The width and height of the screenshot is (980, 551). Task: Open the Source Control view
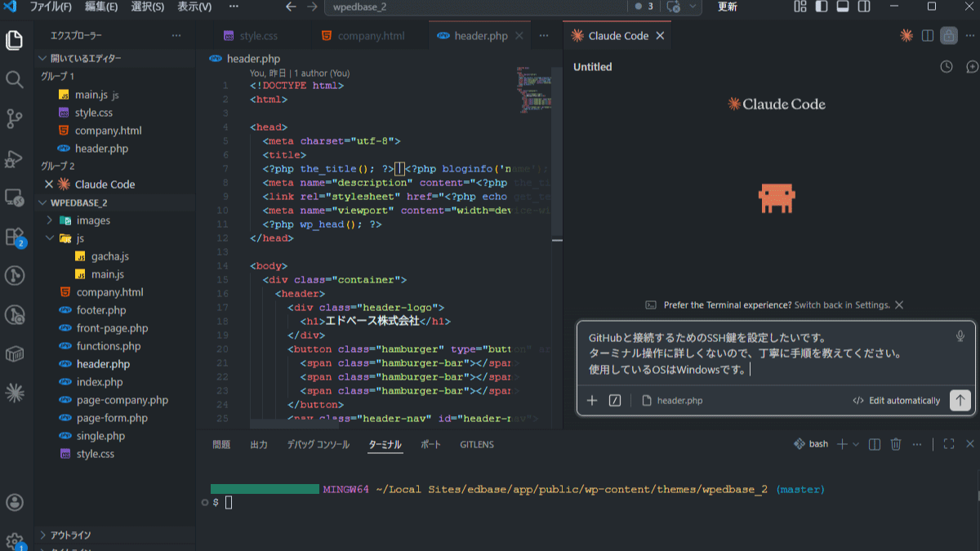click(14, 118)
